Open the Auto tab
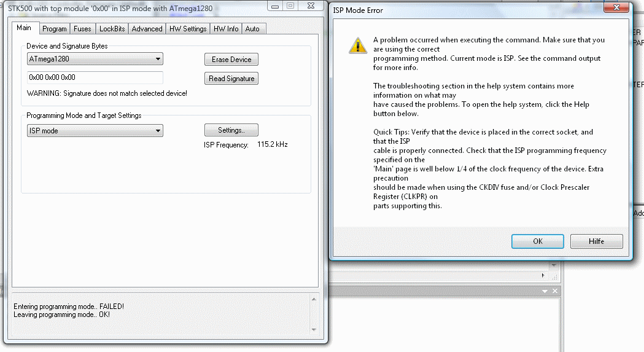Image resolution: width=644 pixels, height=352 pixels. 252,29
